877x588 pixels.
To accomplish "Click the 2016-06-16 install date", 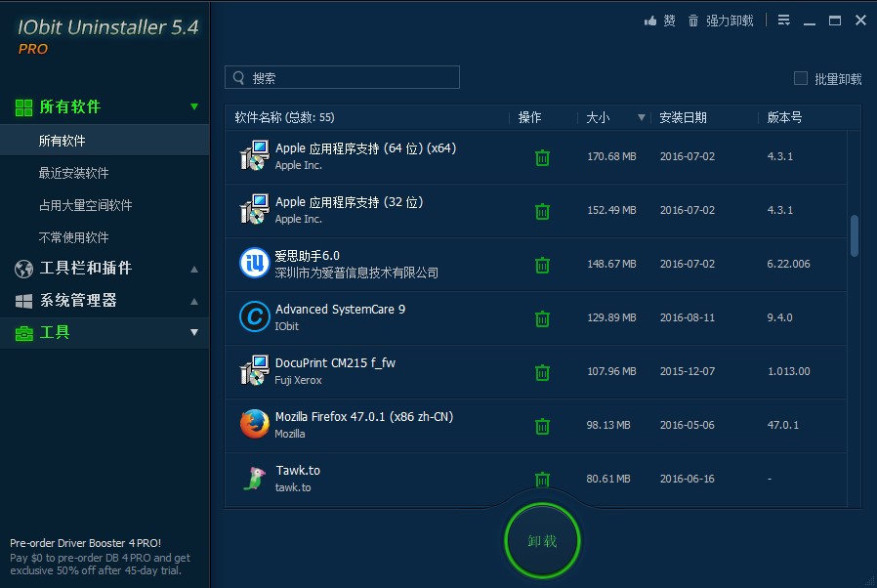I will [x=688, y=479].
